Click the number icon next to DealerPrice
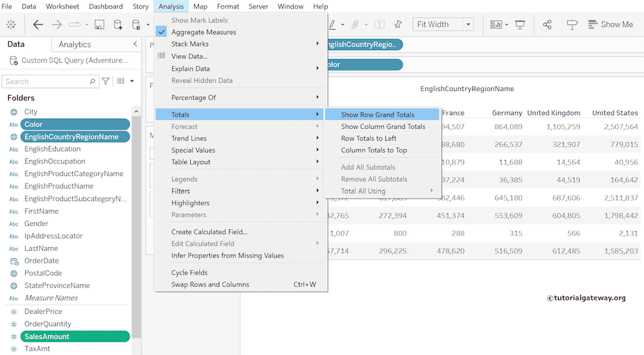The height and width of the screenshot is (355, 644). pos(14,312)
